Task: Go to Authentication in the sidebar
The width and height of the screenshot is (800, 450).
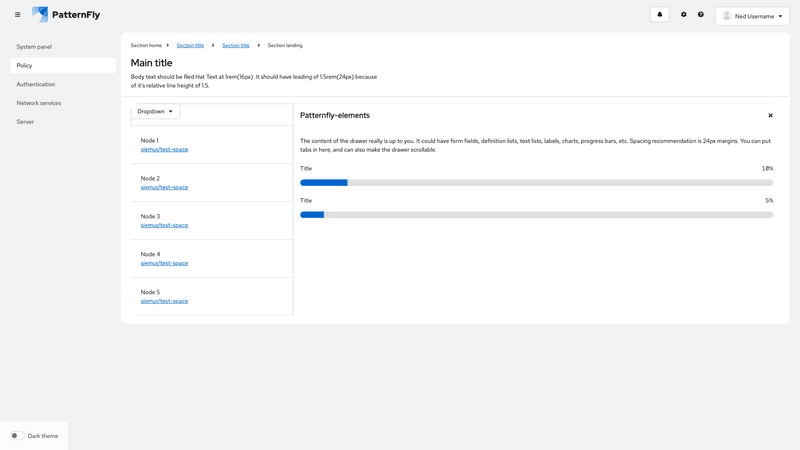Action: click(x=36, y=84)
